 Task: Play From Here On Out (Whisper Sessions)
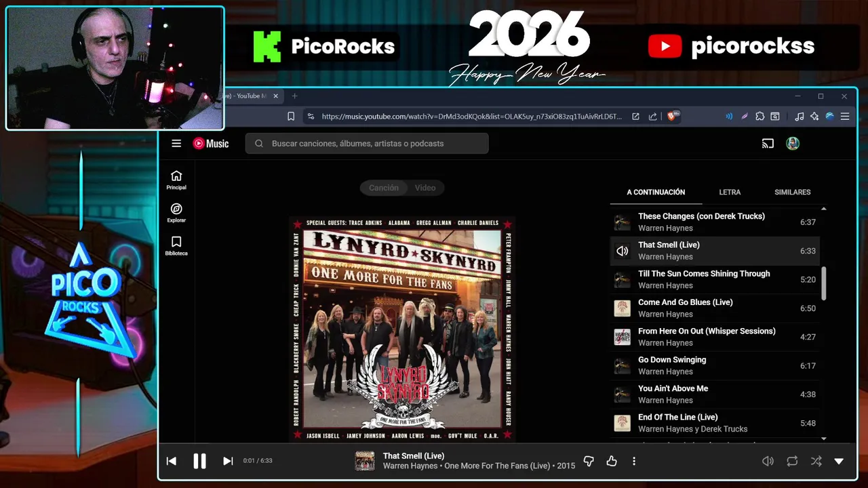click(715, 337)
